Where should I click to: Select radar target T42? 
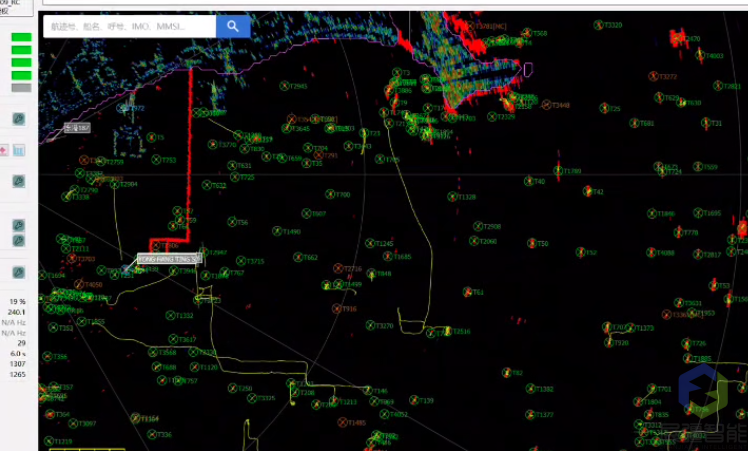coord(588,191)
